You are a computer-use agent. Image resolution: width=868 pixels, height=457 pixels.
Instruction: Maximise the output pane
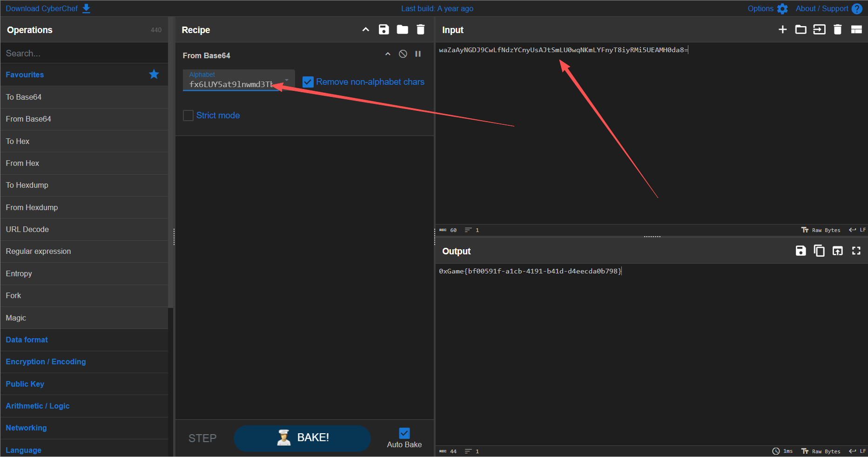856,251
